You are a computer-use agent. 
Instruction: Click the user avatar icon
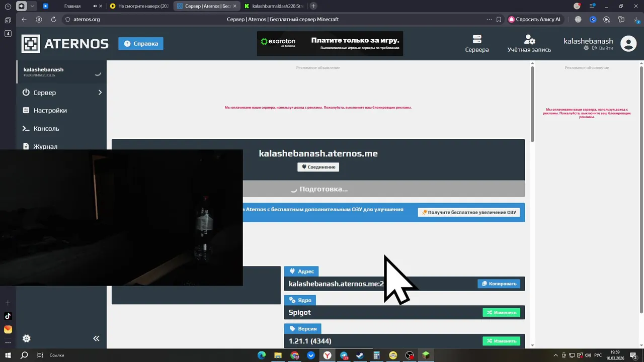click(628, 44)
